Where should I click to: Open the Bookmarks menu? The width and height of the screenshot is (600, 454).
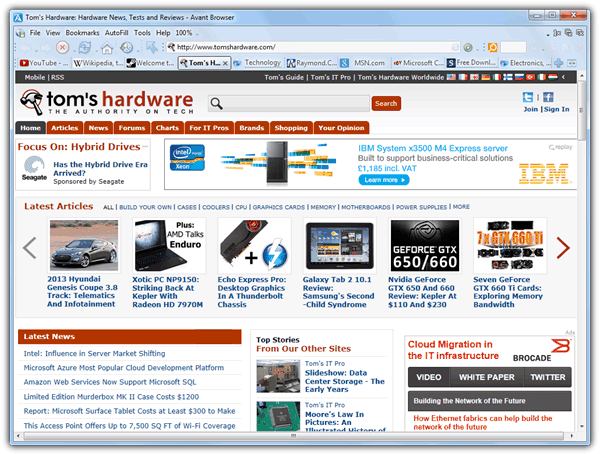point(82,33)
